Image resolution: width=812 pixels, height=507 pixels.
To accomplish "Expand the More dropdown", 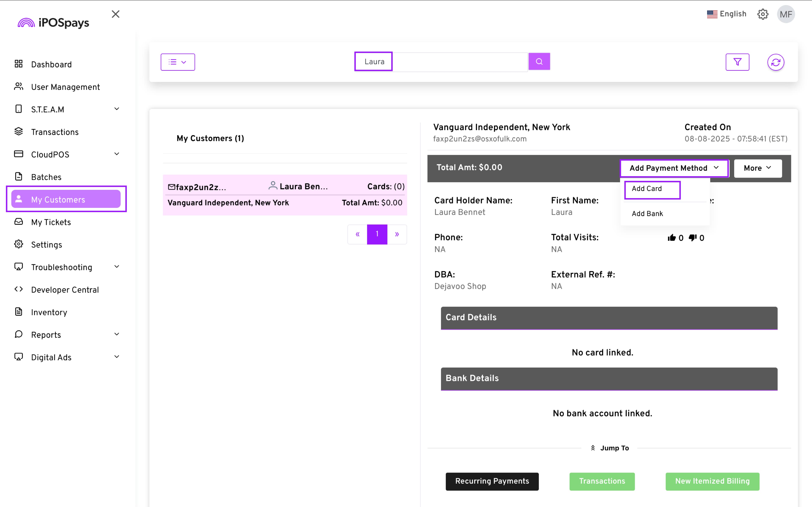I will [757, 168].
